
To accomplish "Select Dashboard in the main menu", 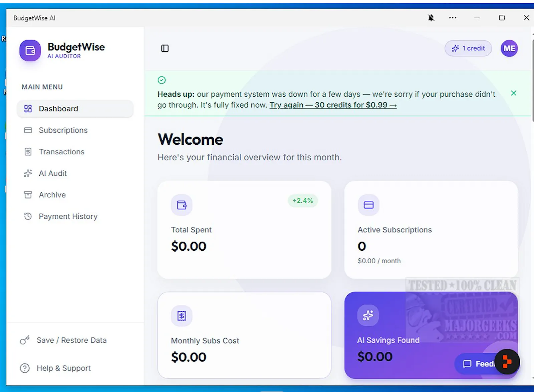I will pyautogui.click(x=75, y=109).
